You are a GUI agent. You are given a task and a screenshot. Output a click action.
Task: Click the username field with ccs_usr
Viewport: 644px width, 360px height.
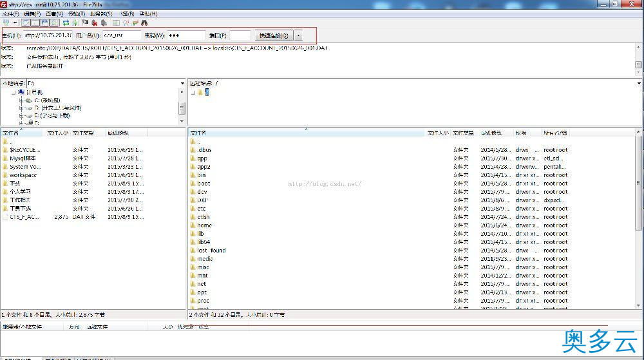(x=122, y=35)
